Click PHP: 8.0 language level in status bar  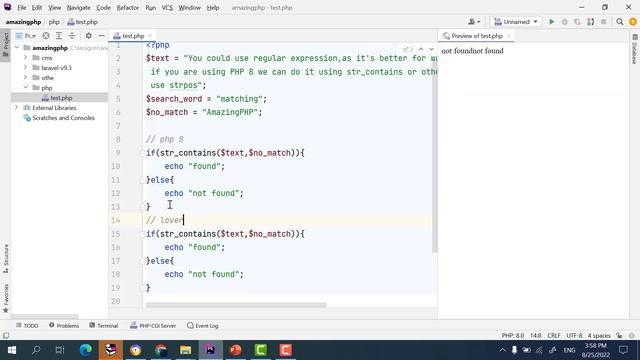click(x=513, y=336)
